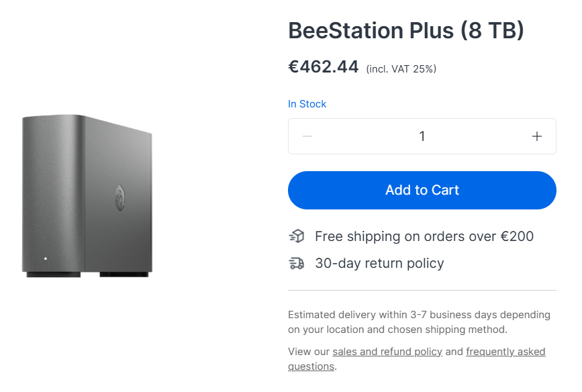This screenshot has width=582, height=392.
Task: Click the In Stock status label
Action: click(307, 104)
